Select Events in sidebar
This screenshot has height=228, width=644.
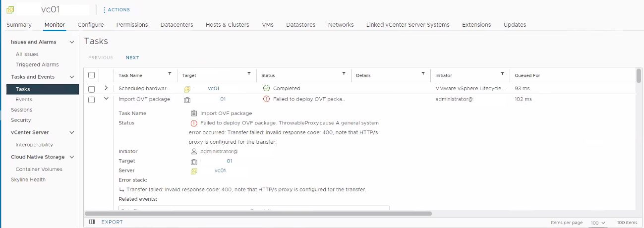click(x=24, y=100)
